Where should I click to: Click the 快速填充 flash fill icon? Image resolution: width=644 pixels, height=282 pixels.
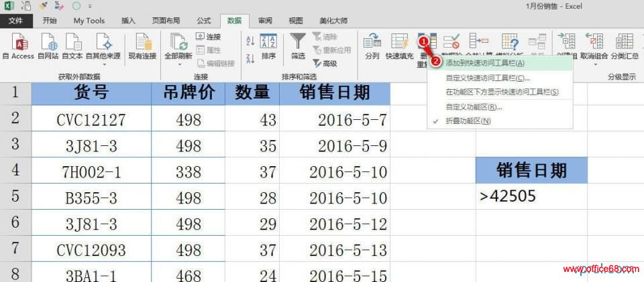(399, 42)
